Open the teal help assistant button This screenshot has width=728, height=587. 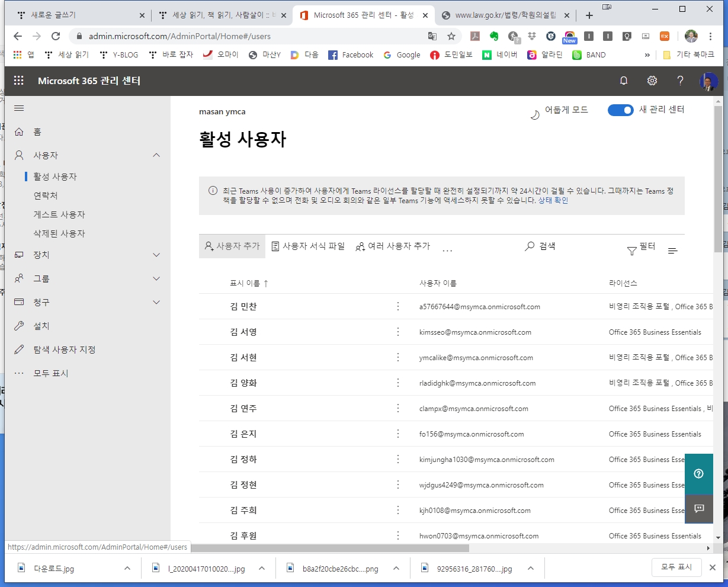click(699, 473)
